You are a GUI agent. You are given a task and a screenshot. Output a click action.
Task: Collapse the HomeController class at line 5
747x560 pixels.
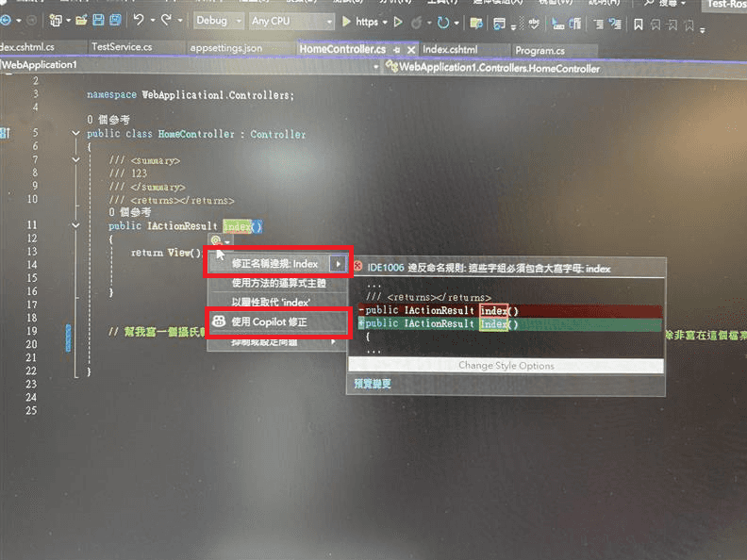[x=75, y=133]
